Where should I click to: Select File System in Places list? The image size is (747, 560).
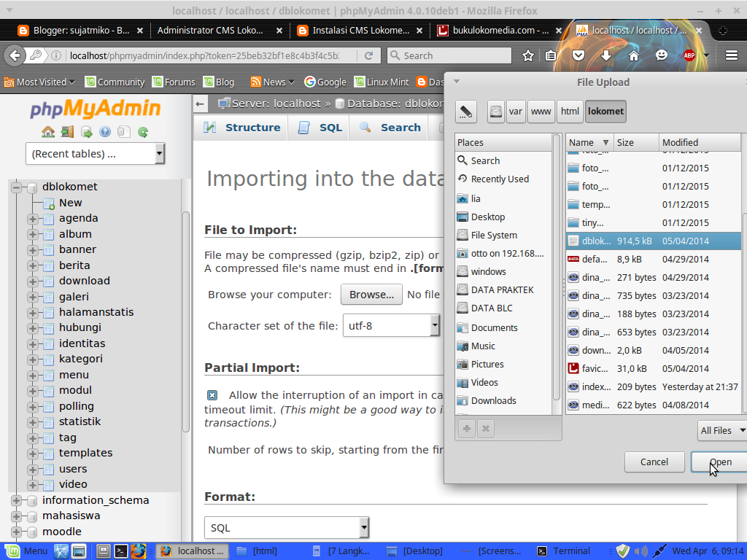click(503, 236)
